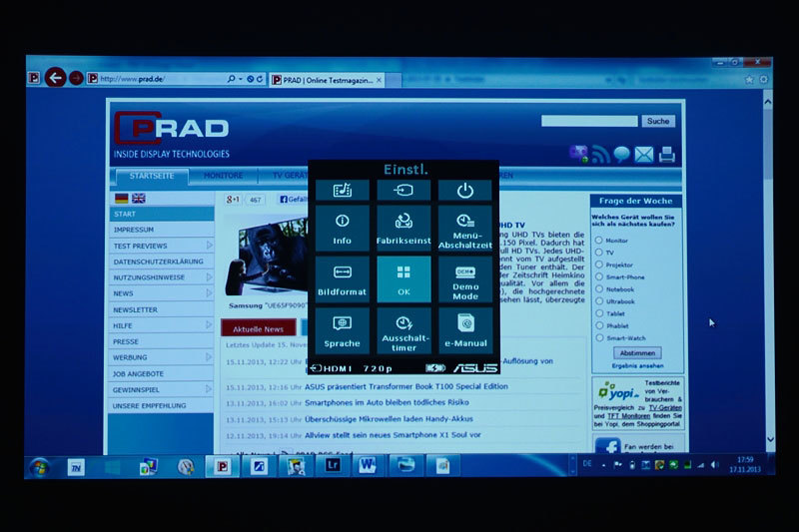Click the browser forward arrow button
Viewport: 799px width, 532px height.
pyautogui.click(x=76, y=78)
